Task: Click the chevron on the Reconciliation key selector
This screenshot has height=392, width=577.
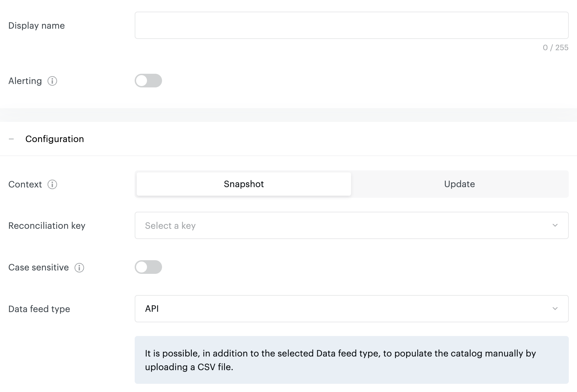Action: [x=555, y=225]
